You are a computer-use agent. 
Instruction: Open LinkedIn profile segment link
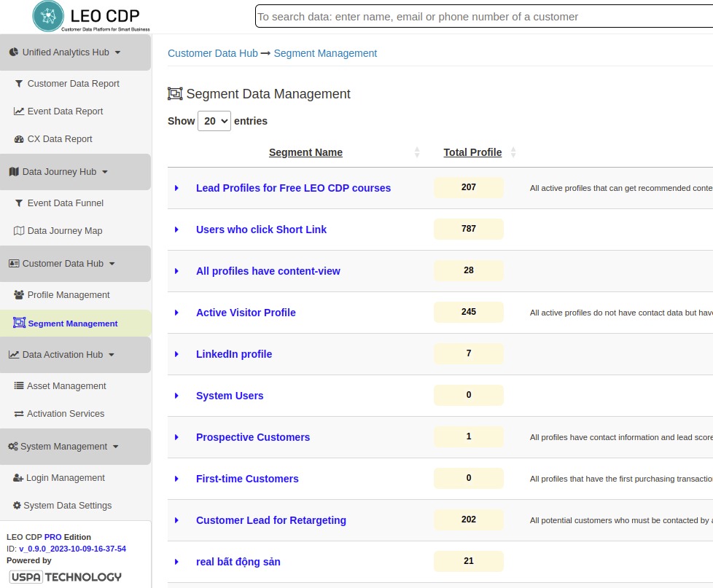(234, 354)
